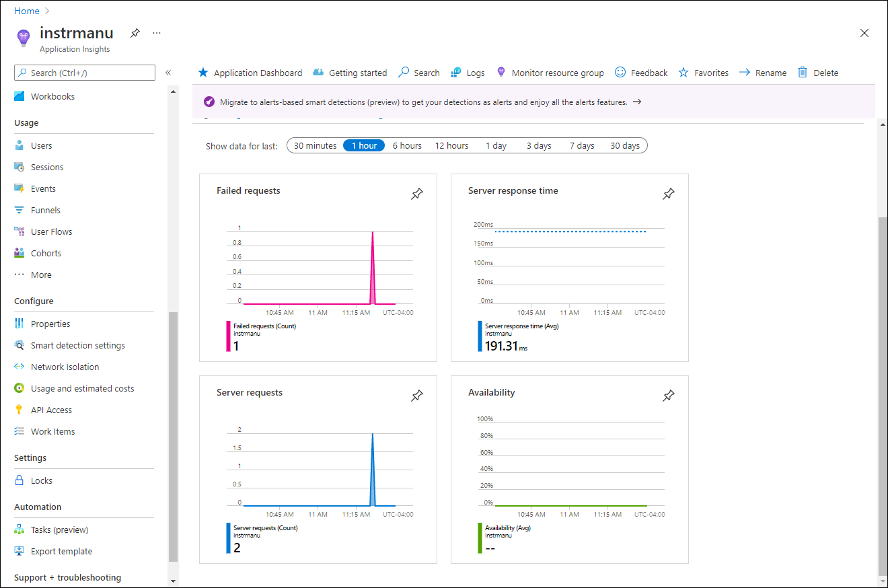Follow the smart detections migration arrow
888x588 pixels.
636,102
